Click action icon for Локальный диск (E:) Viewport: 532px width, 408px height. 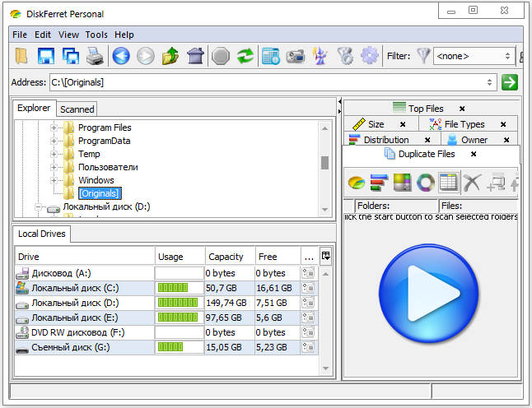coord(308,318)
